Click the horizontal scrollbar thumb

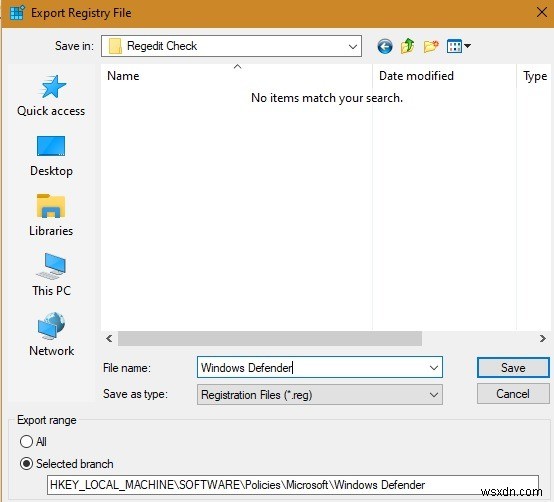(x=270, y=338)
